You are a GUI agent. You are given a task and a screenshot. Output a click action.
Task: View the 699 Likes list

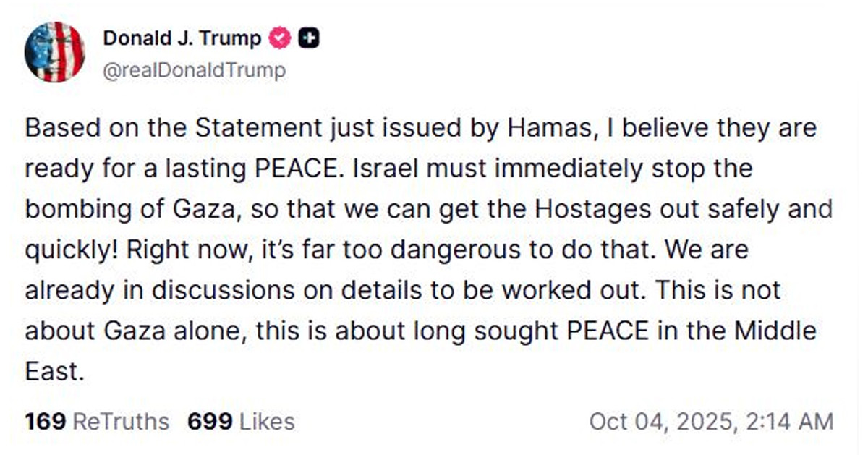[x=241, y=421]
